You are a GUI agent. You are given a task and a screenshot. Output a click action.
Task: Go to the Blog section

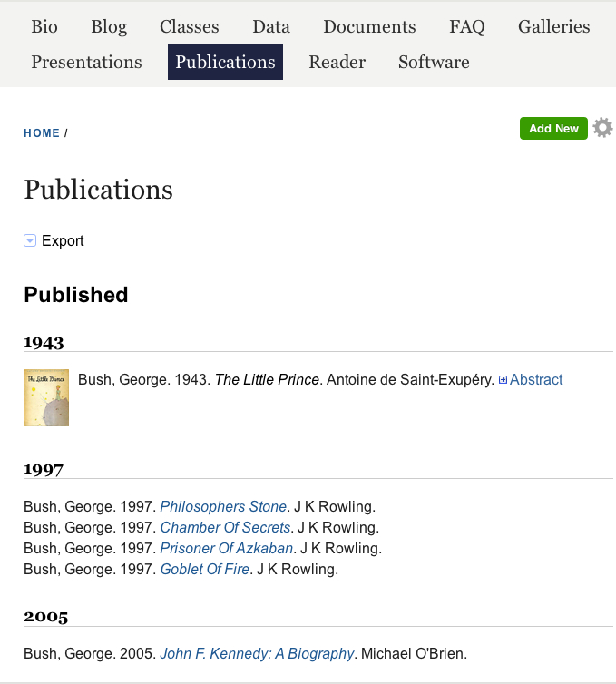(109, 26)
